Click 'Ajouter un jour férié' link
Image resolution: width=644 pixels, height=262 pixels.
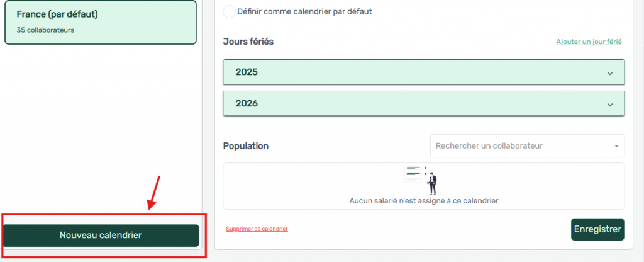589,42
